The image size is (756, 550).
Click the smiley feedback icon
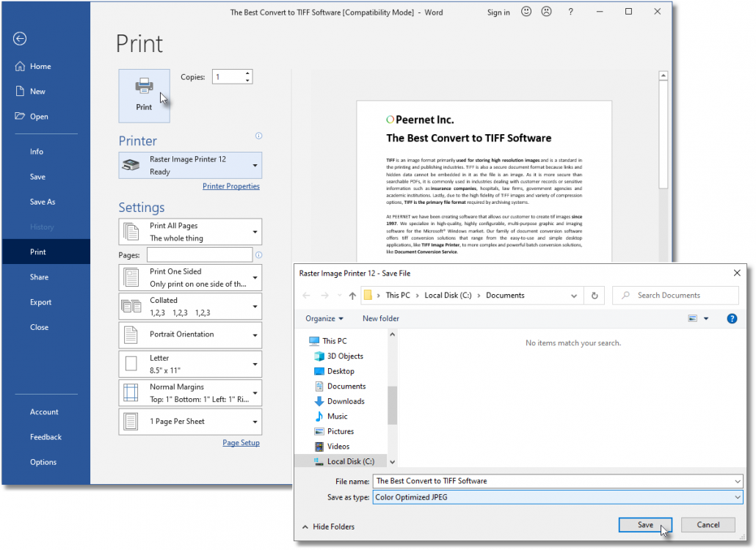pyautogui.click(x=526, y=12)
